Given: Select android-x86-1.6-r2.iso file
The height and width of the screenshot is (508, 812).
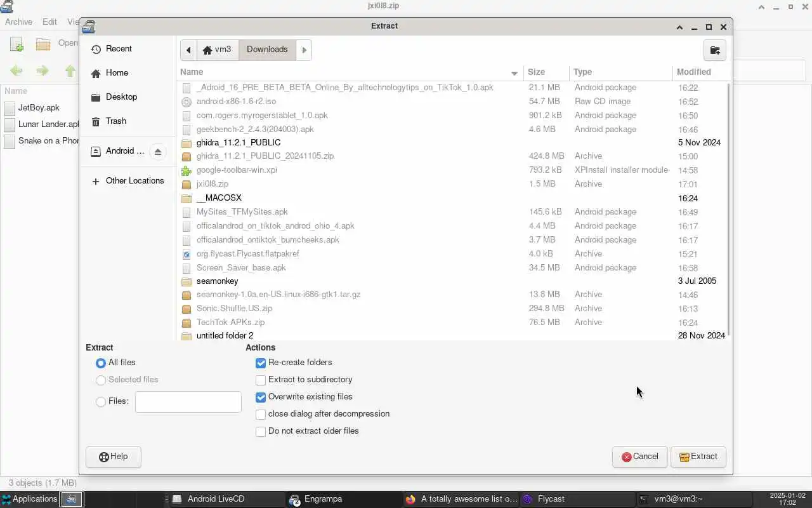Looking at the screenshot, I should 452,102.
